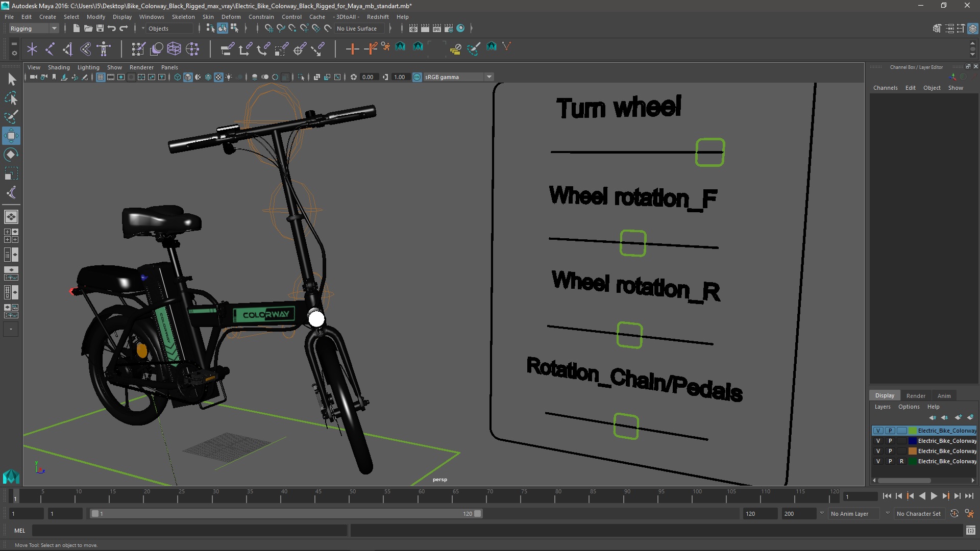
Task: Click the Set Key shelf icon
Action: coord(352,49)
